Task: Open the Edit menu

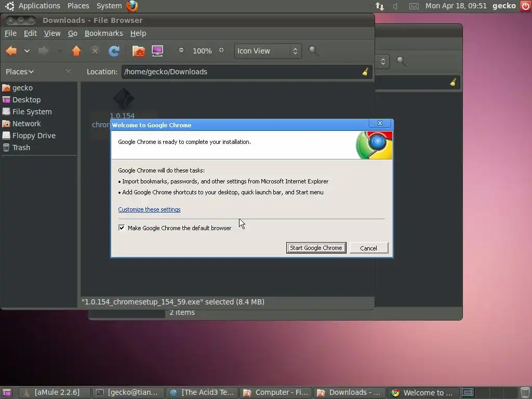Action: (x=30, y=33)
